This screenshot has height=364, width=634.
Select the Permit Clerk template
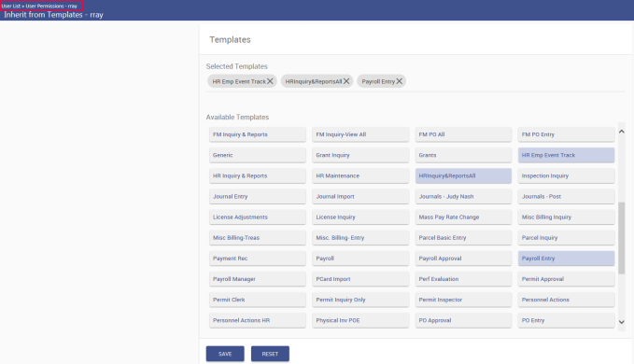(258, 300)
